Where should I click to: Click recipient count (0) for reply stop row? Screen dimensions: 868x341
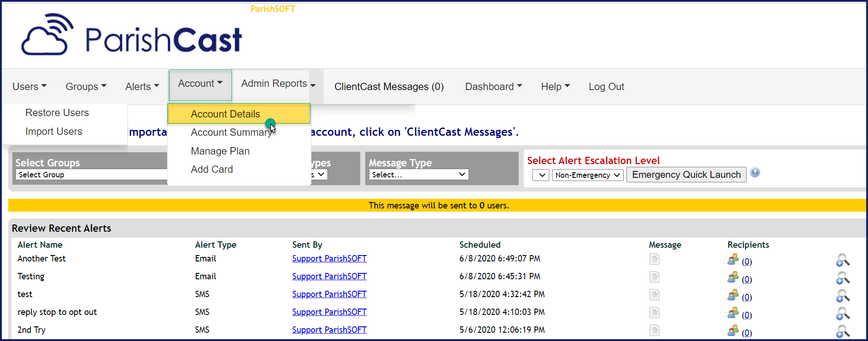coord(747,315)
